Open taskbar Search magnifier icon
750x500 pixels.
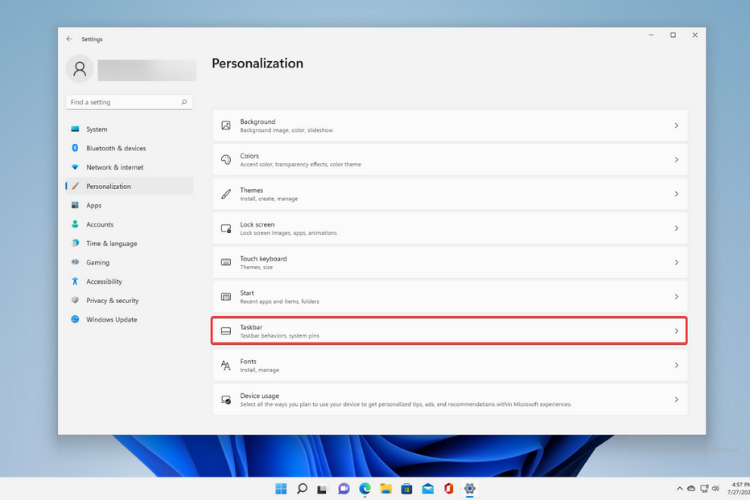(x=302, y=488)
